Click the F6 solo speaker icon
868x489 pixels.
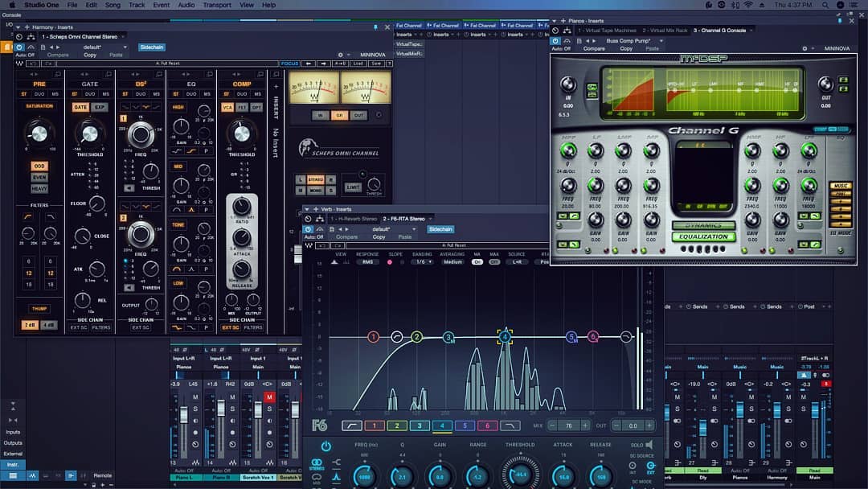649,445
